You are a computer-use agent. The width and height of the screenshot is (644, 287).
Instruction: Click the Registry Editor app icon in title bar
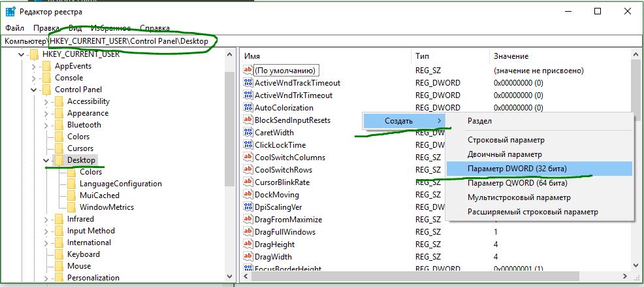pyautogui.click(x=10, y=12)
